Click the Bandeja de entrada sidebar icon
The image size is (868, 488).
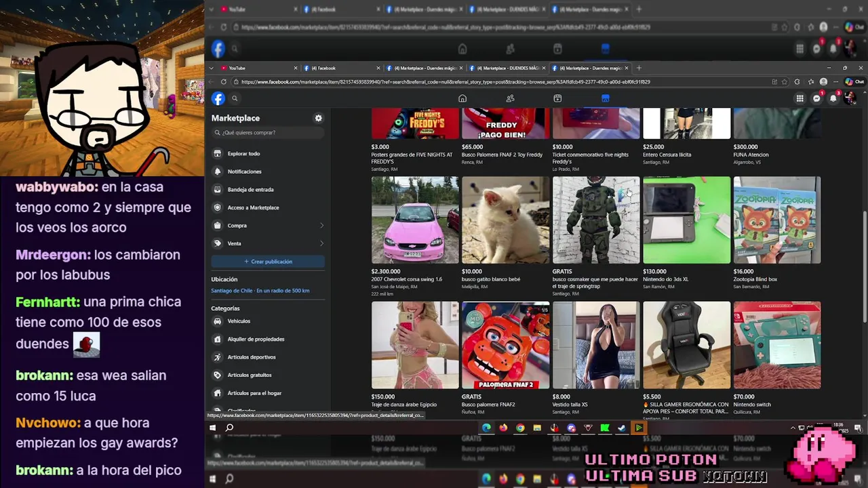(x=217, y=190)
